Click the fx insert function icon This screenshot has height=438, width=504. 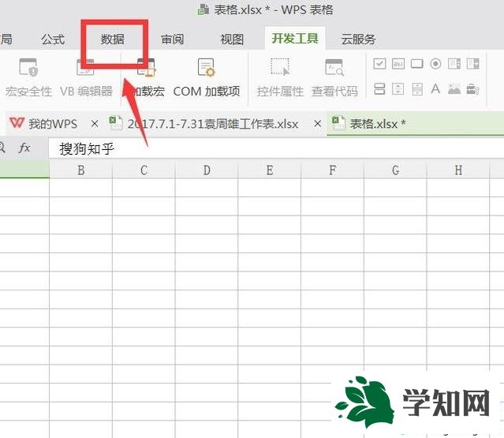(24, 148)
